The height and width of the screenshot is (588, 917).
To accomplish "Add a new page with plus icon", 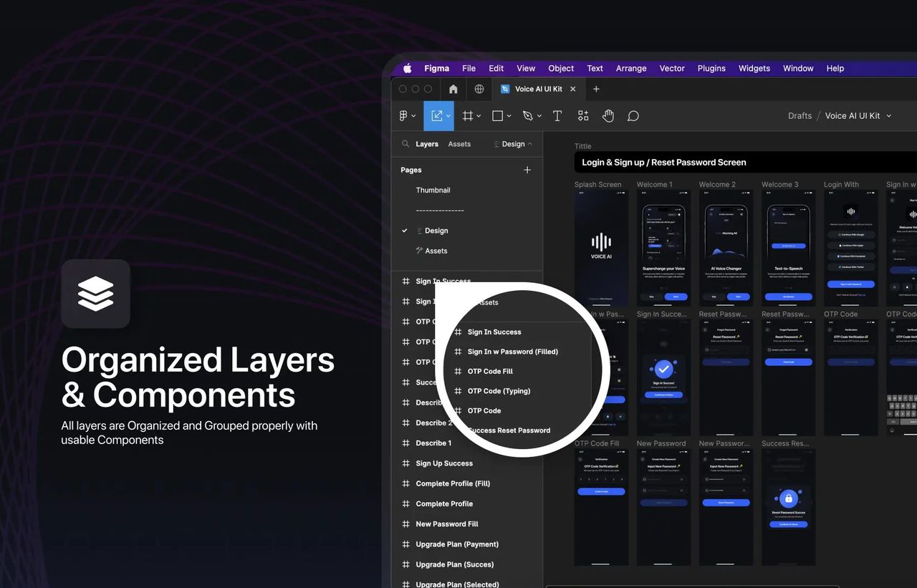I will coord(527,170).
